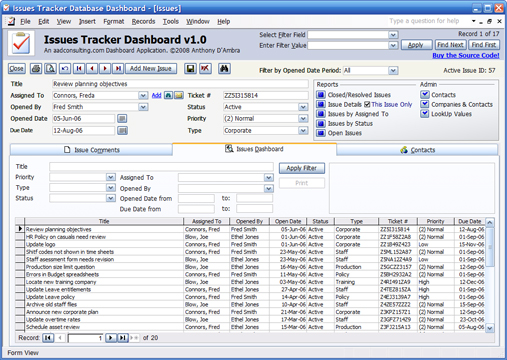Switch to the Issue Comments tab
The image size is (507, 360).
coord(91,150)
